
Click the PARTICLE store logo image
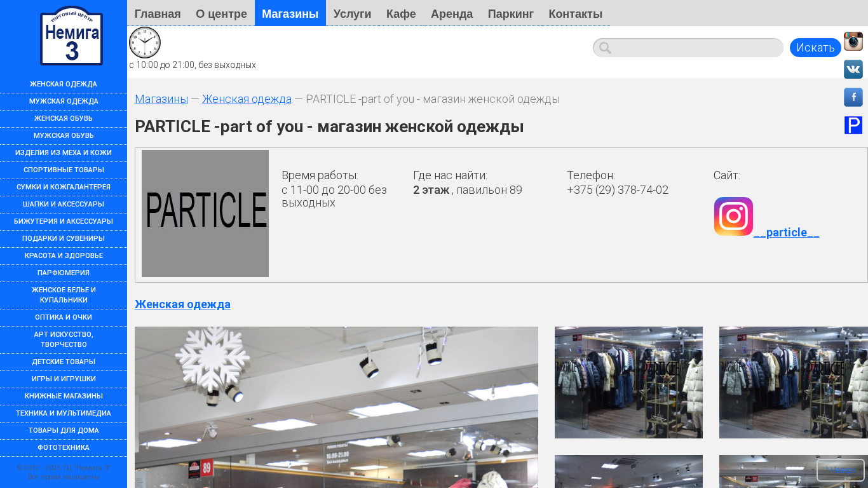point(205,213)
